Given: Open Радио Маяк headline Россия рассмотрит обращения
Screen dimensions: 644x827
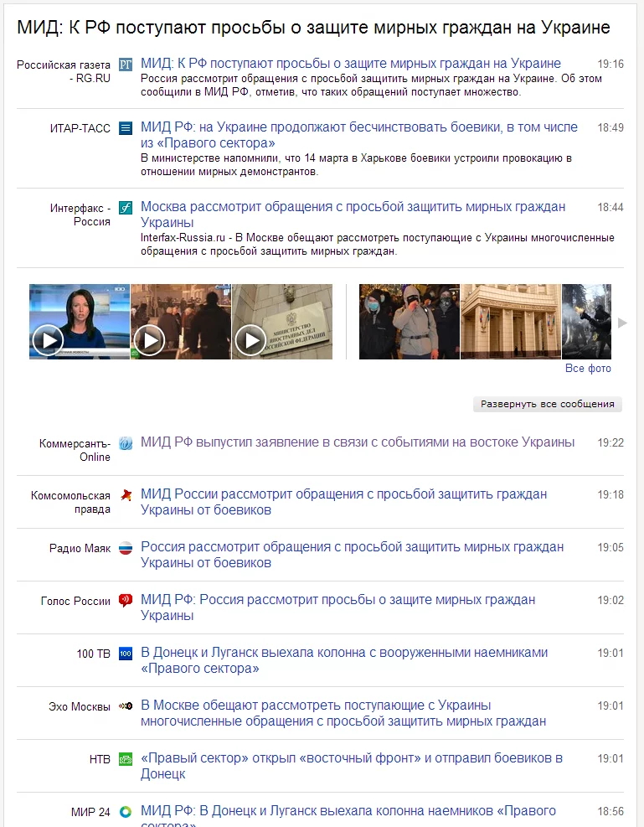Looking at the screenshot, I should pyautogui.click(x=352, y=555).
